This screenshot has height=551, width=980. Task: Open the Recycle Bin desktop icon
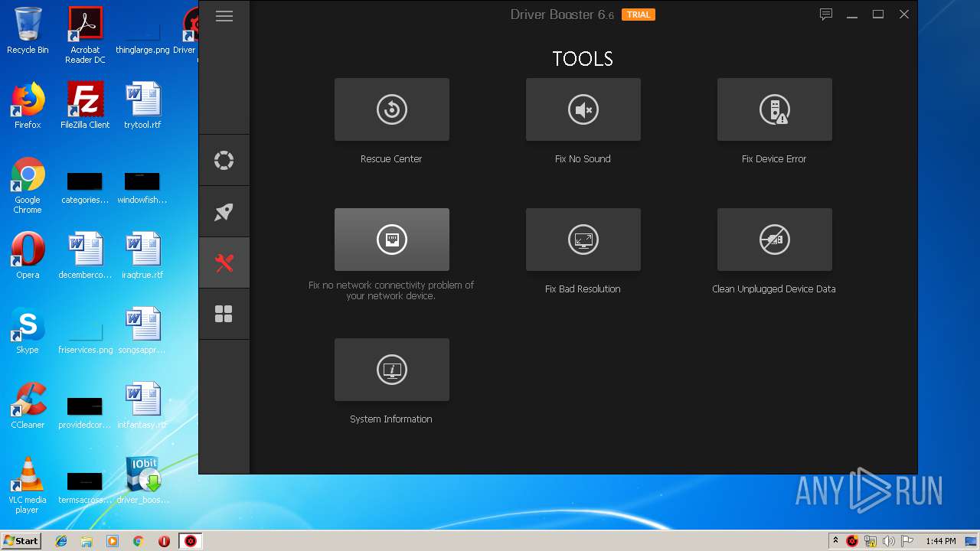coord(28,31)
